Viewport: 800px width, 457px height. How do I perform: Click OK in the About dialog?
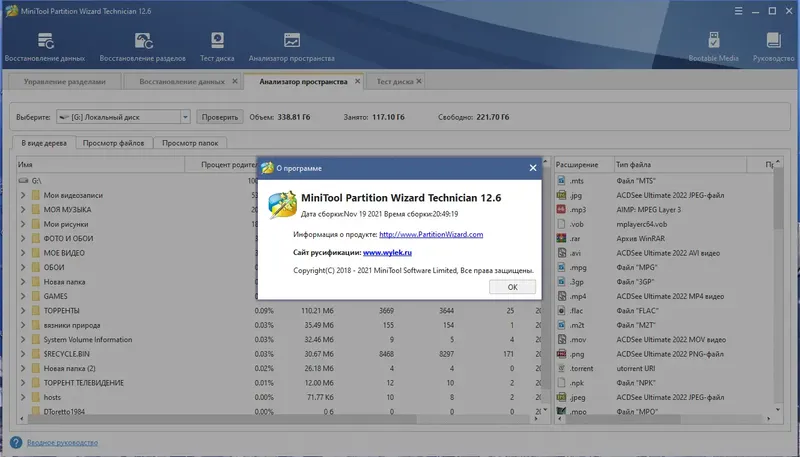click(x=512, y=287)
